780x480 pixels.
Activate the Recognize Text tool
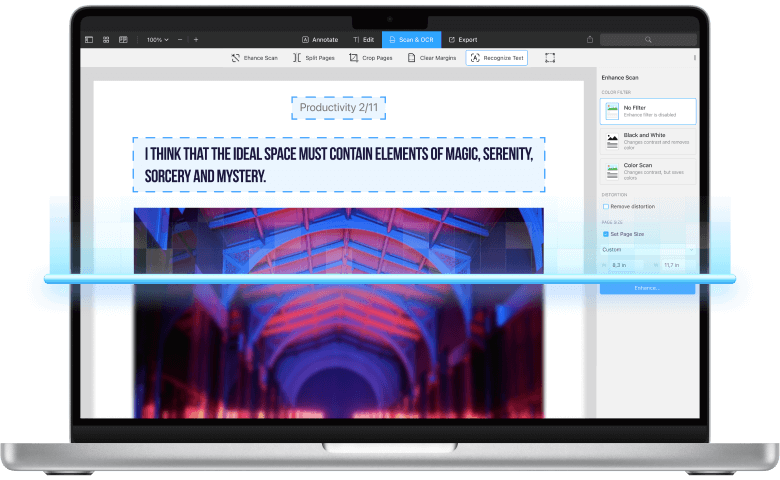[x=496, y=58]
